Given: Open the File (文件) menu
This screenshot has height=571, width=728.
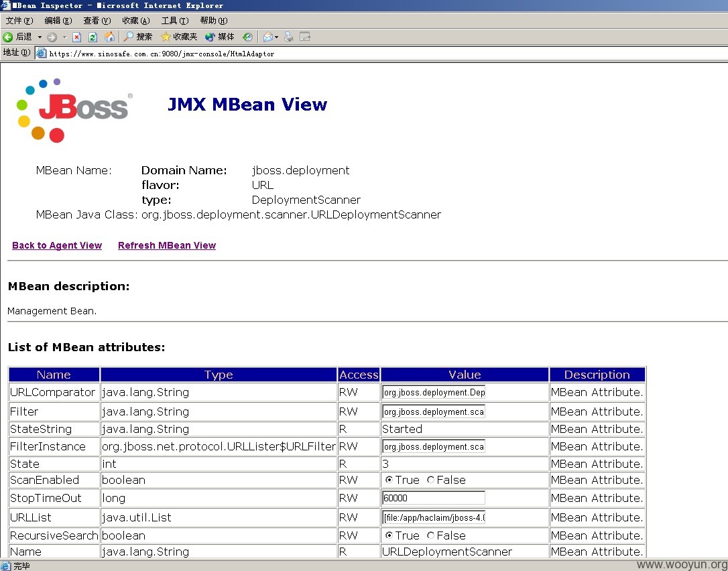Looking at the screenshot, I should pos(19,21).
